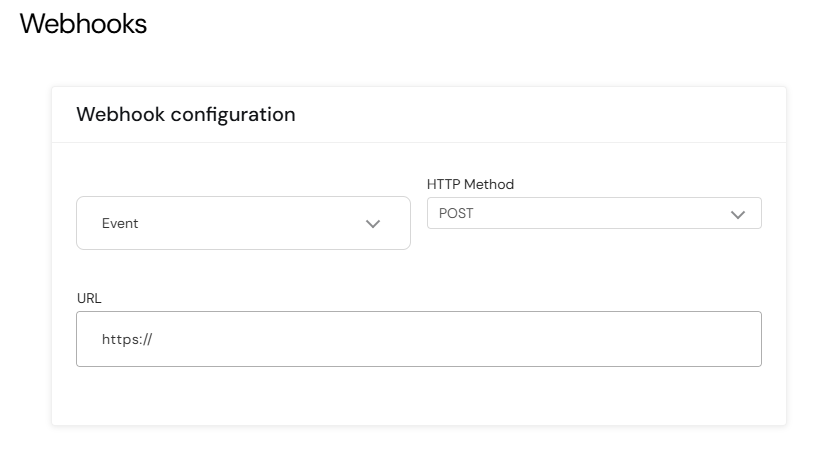This screenshot has width=820, height=453.
Task: Click the "Webhooks" page heading
Action: tap(83, 25)
